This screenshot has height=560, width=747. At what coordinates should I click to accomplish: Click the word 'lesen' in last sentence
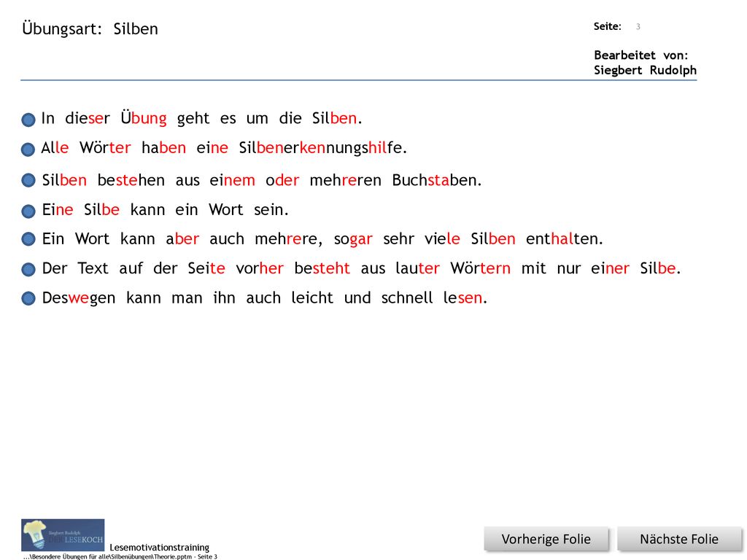465,297
